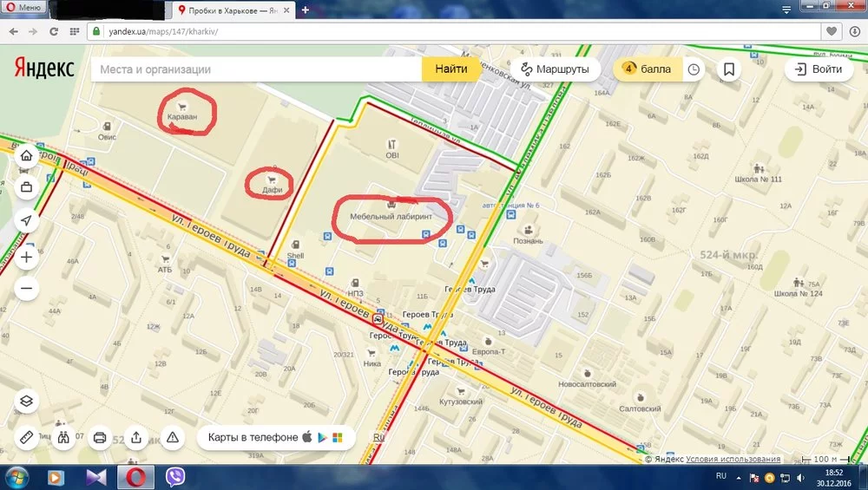Screen dimensions: 868x490
Task: Open the Условия использования link
Action: coord(733,459)
